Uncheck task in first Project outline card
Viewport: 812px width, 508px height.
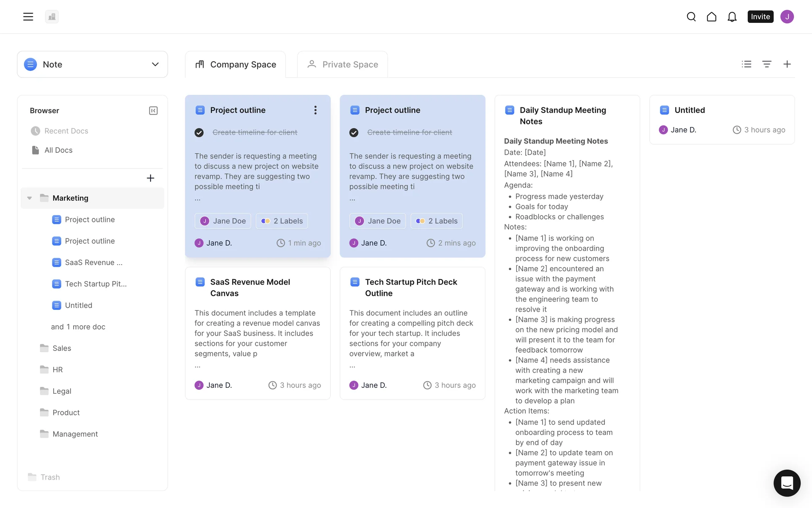[x=199, y=133]
